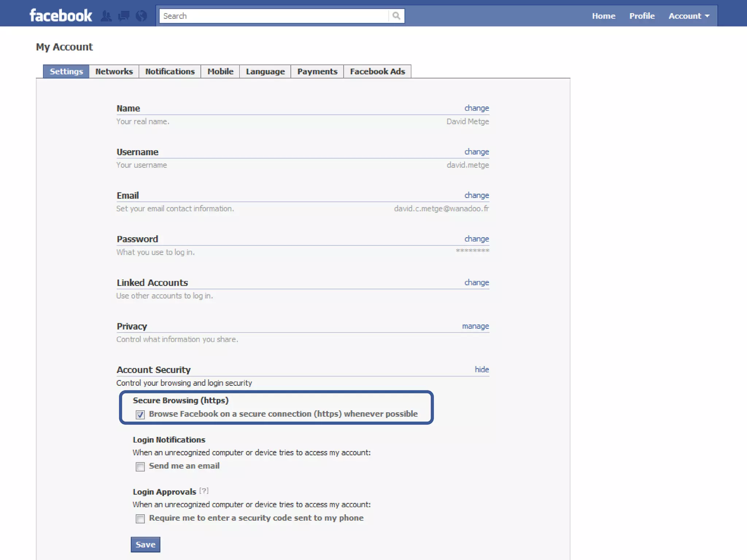The height and width of the screenshot is (560, 747).
Task: Click the My Account page heading
Action: 64,47
